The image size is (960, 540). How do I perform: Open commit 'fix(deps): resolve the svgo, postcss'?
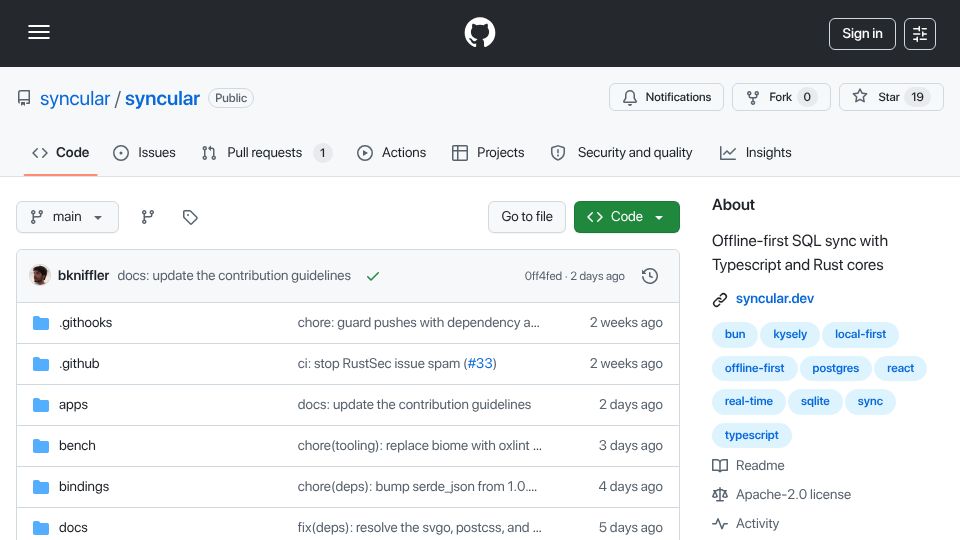tap(419, 528)
